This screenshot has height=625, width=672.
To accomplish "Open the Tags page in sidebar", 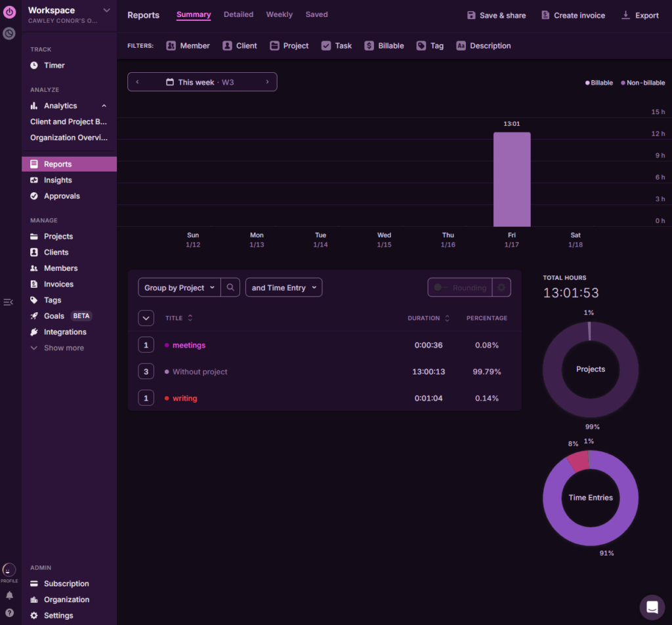I will (52, 300).
